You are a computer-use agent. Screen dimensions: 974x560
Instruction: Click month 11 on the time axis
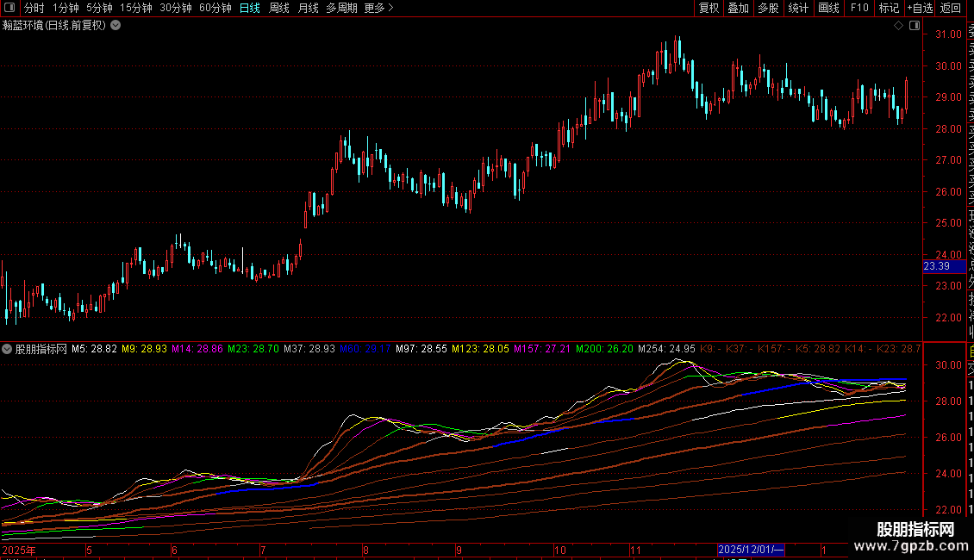point(635,550)
